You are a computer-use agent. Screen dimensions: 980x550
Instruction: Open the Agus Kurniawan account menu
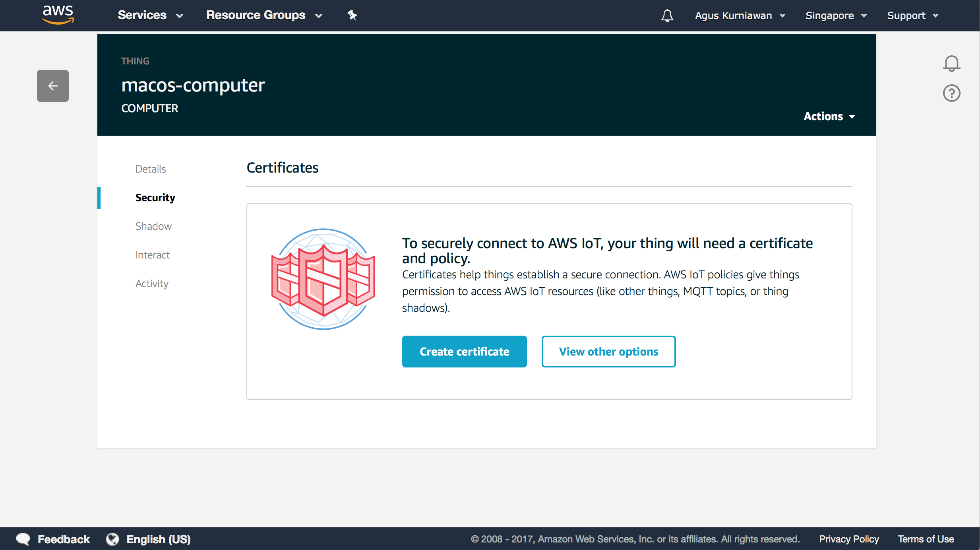pos(740,16)
